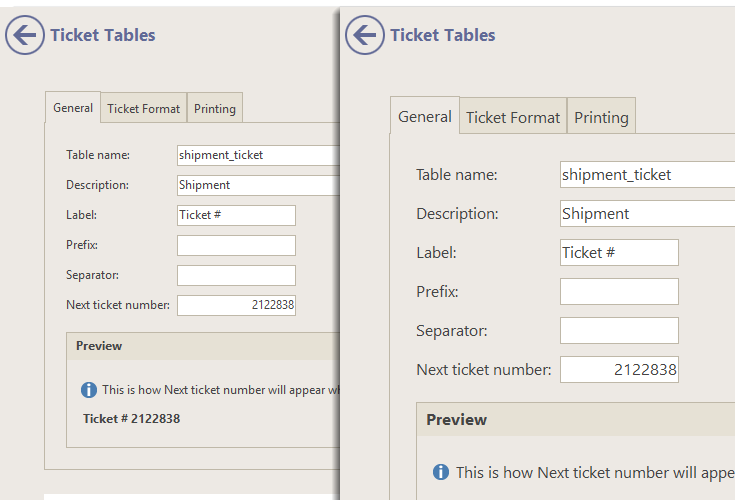This screenshot has width=735, height=500.
Task: Open the Ticket Format tab in the right panel
Action: point(513,117)
